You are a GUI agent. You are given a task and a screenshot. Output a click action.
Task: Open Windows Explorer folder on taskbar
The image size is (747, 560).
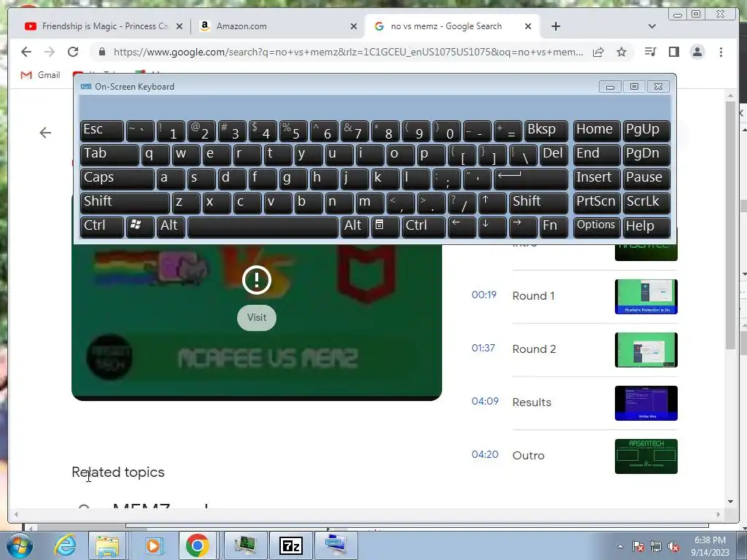tap(107, 545)
